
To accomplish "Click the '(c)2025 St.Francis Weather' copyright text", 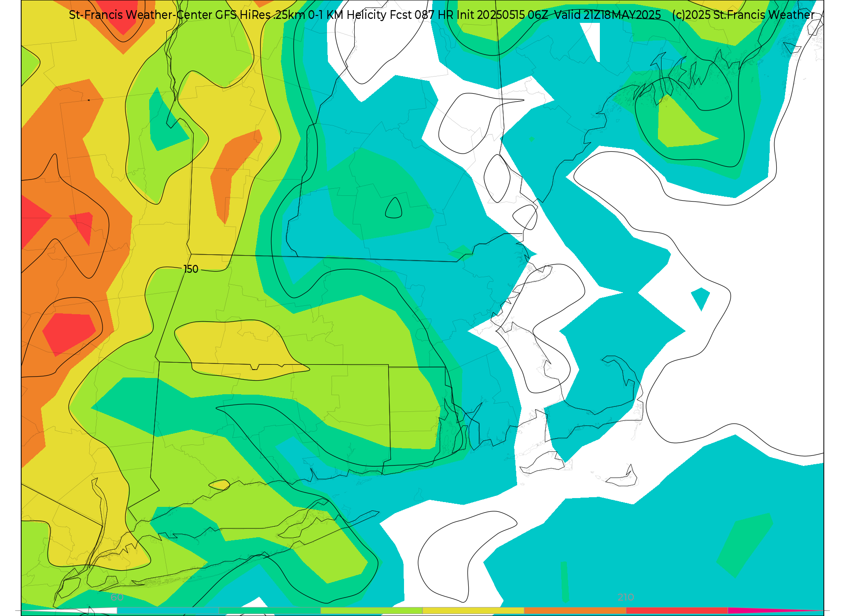I will point(743,15).
